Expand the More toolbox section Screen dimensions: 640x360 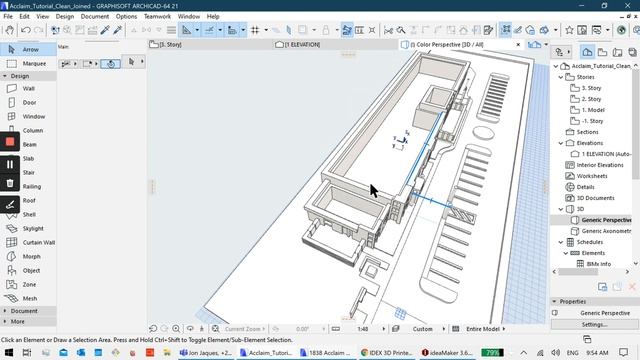coord(5,322)
